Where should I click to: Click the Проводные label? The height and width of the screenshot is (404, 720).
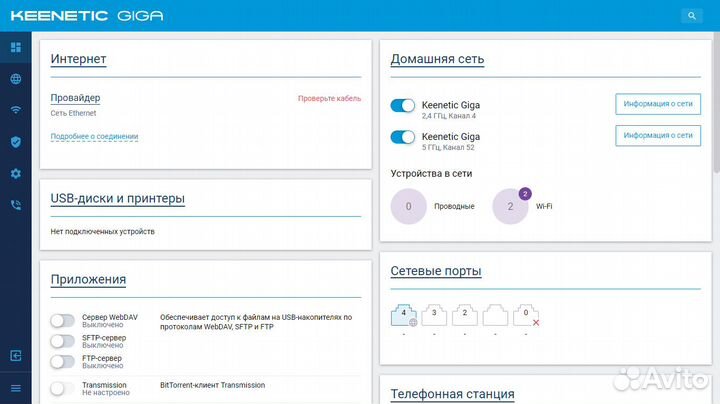pyautogui.click(x=454, y=207)
